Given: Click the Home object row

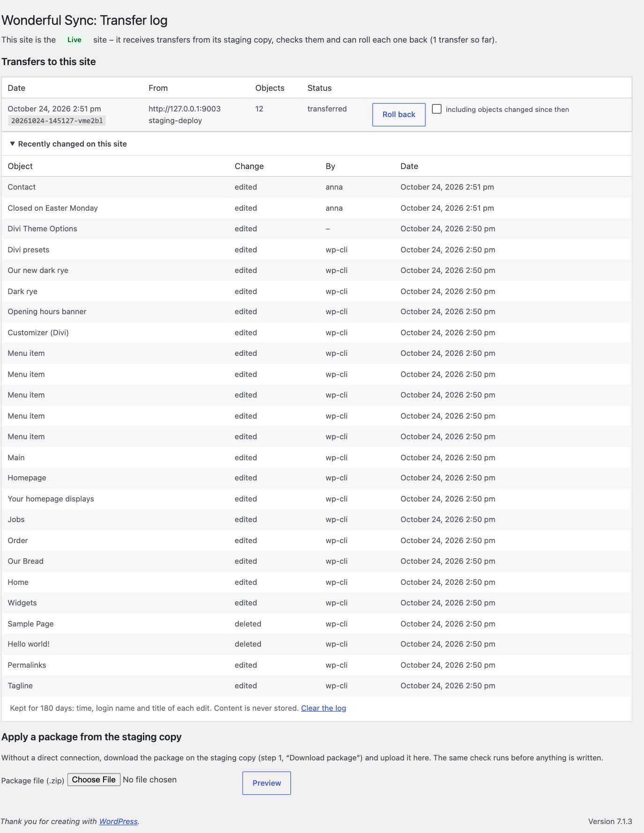Looking at the screenshot, I should (317, 582).
